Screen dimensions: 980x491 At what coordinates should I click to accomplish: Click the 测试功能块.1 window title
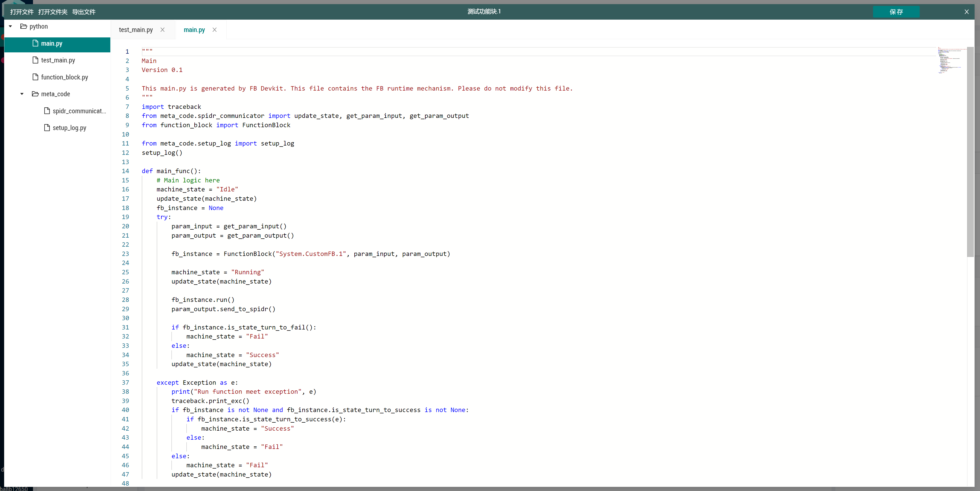click(484, 11)
